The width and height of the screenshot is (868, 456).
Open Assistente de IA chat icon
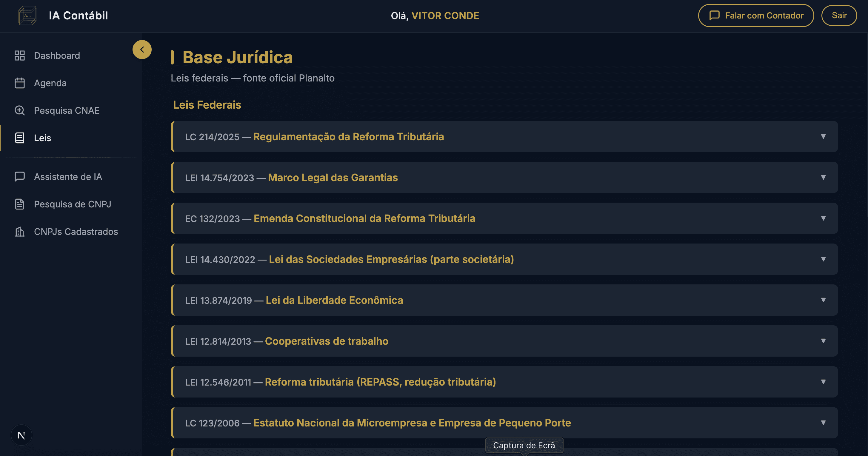pos(19,176)
